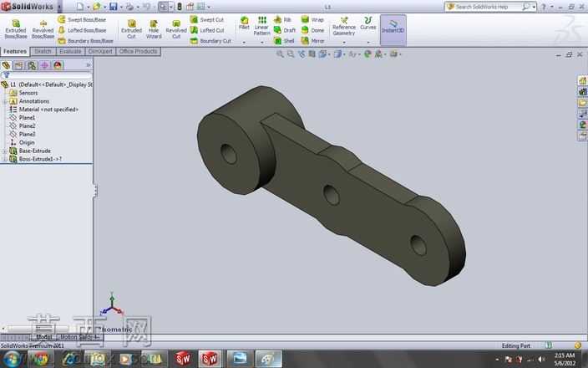The height and width of the screenshot is (368, 588).
Task: Click the New document icon
Action: (x=80, y=7)
